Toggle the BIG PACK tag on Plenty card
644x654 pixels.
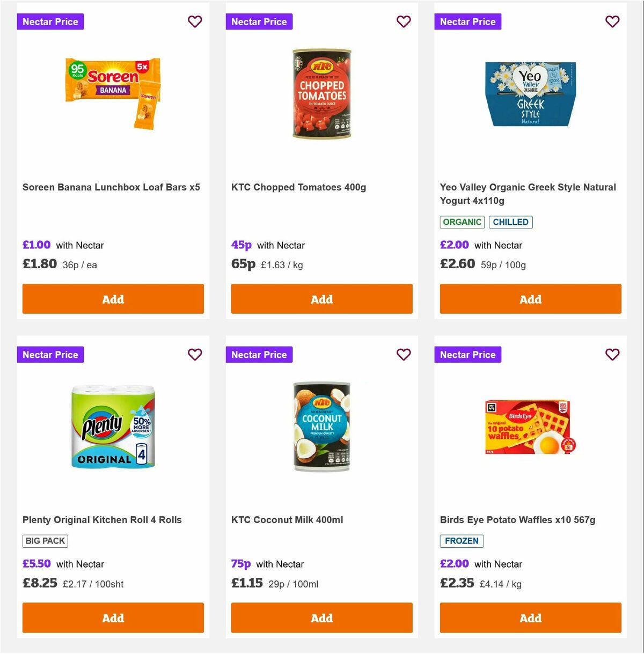coord(46,541)
